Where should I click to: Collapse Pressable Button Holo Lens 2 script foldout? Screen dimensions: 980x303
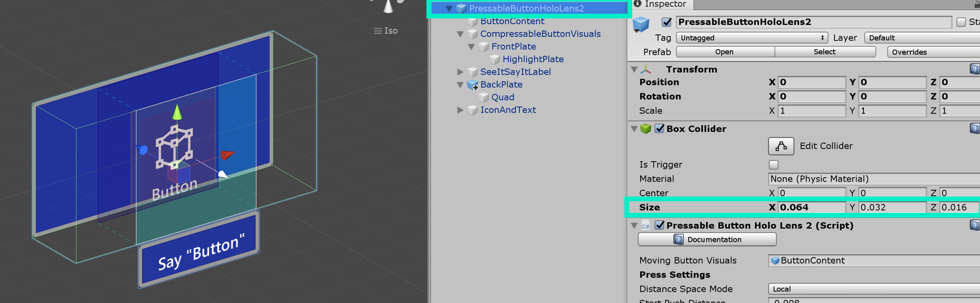(634, 226)
